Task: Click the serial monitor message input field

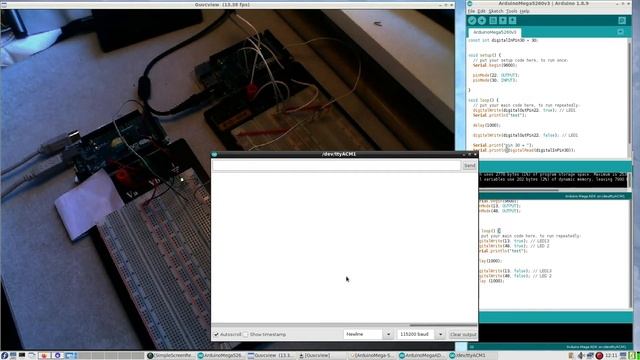Action: tap(336, 165)
